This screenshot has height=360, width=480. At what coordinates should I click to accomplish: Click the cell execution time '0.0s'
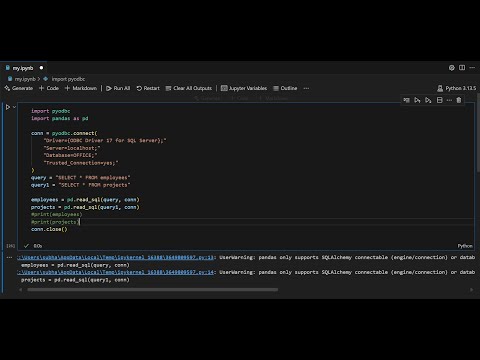[x=38, y=246]
